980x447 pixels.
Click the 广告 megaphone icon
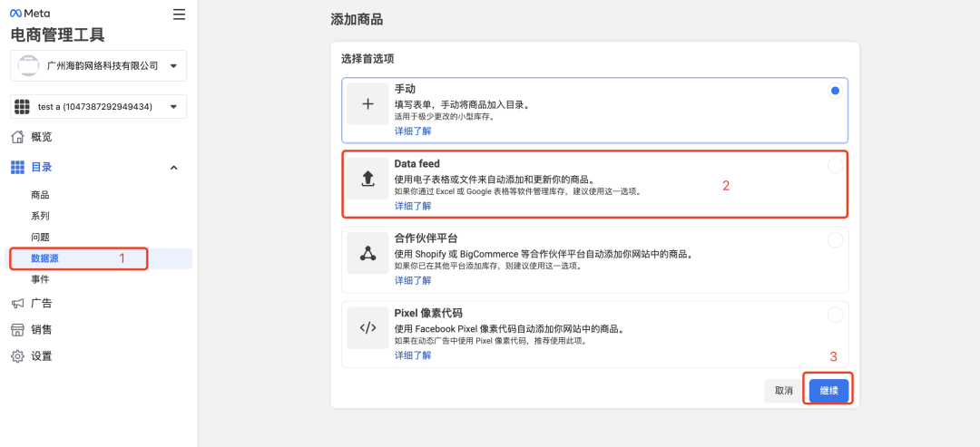click(x=18, y=304)
